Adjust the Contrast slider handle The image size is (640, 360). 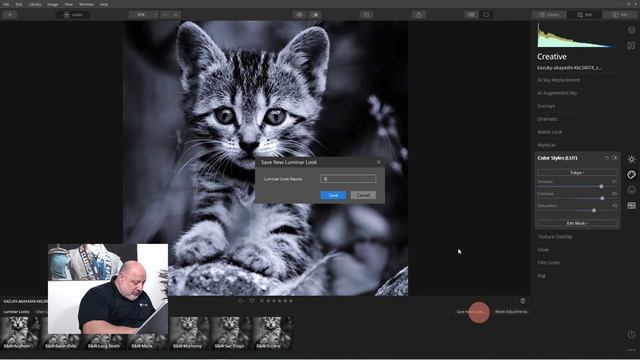point(602,198)
